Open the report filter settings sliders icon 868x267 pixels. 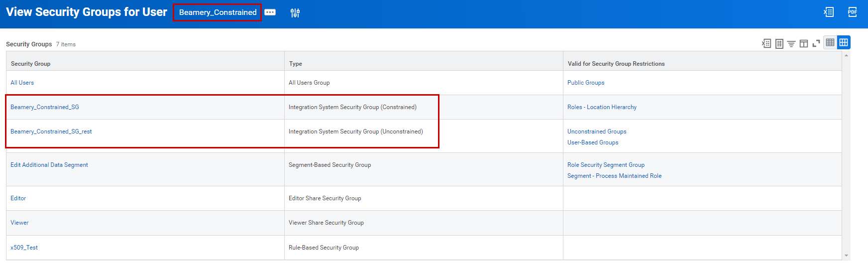click(295, 13)
